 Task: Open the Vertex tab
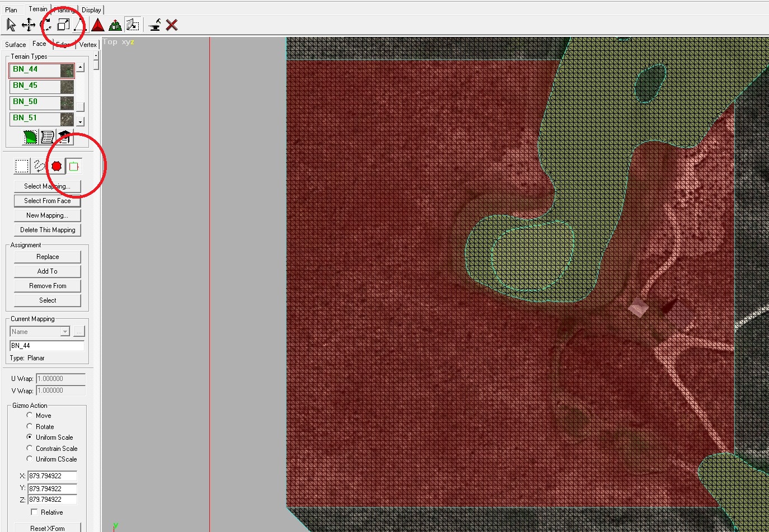[x=88, y=45]
